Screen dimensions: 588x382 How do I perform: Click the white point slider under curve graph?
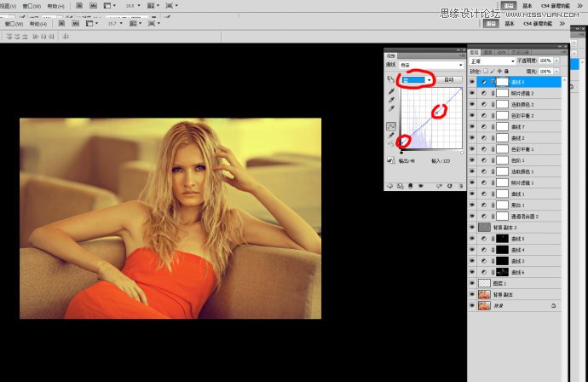(462, 152)
